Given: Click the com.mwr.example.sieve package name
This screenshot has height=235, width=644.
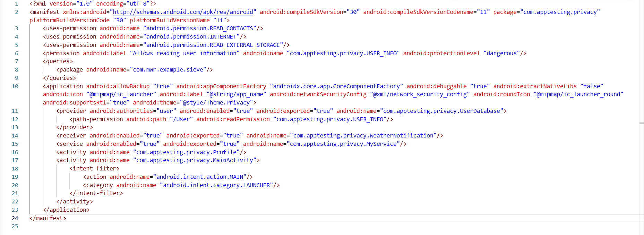Looking at the screenshot, I should (168, 70).
